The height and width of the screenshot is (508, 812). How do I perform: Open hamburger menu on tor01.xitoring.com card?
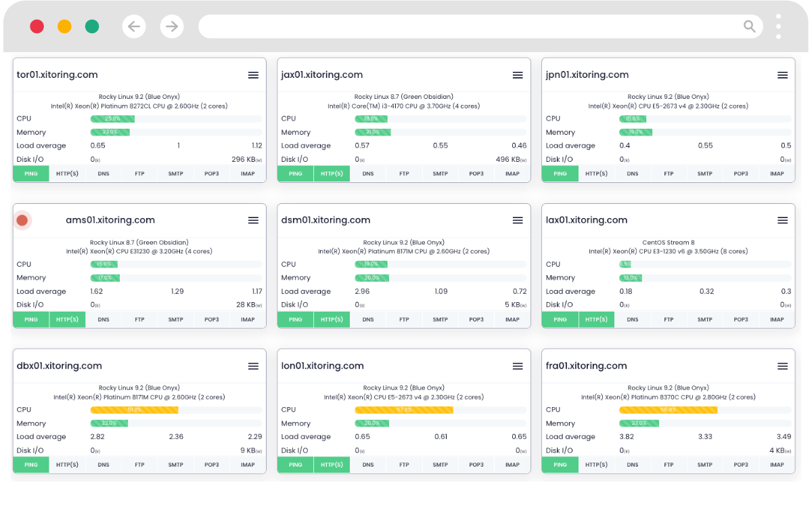[x=253, y=75]
